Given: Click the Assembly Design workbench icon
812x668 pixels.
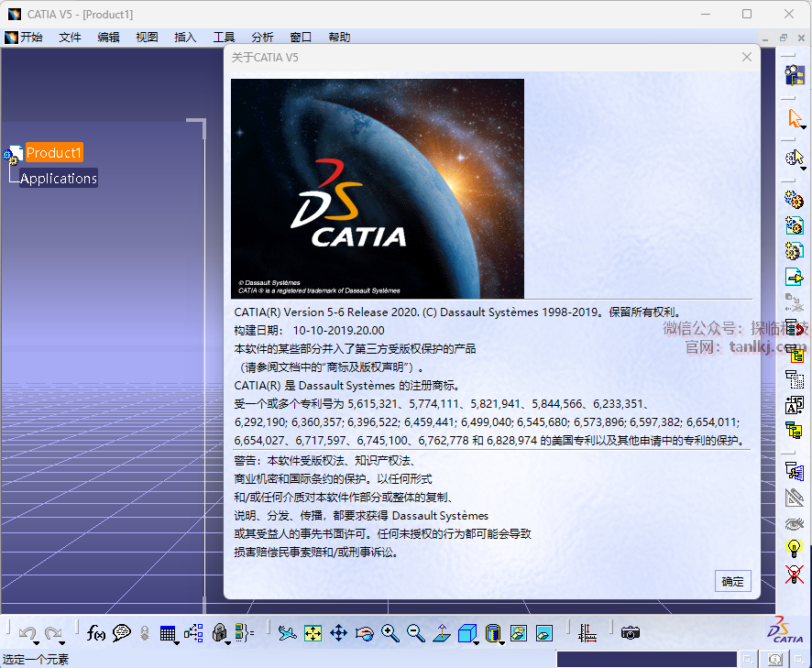Looking at the screenshot, I should [x=794, y=75].
